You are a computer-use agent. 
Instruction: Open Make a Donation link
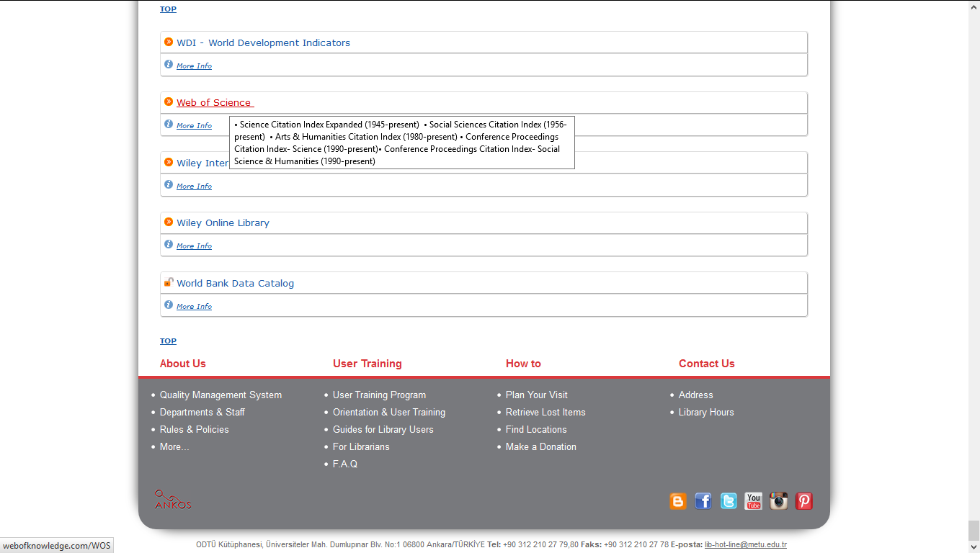pos(541,447)
